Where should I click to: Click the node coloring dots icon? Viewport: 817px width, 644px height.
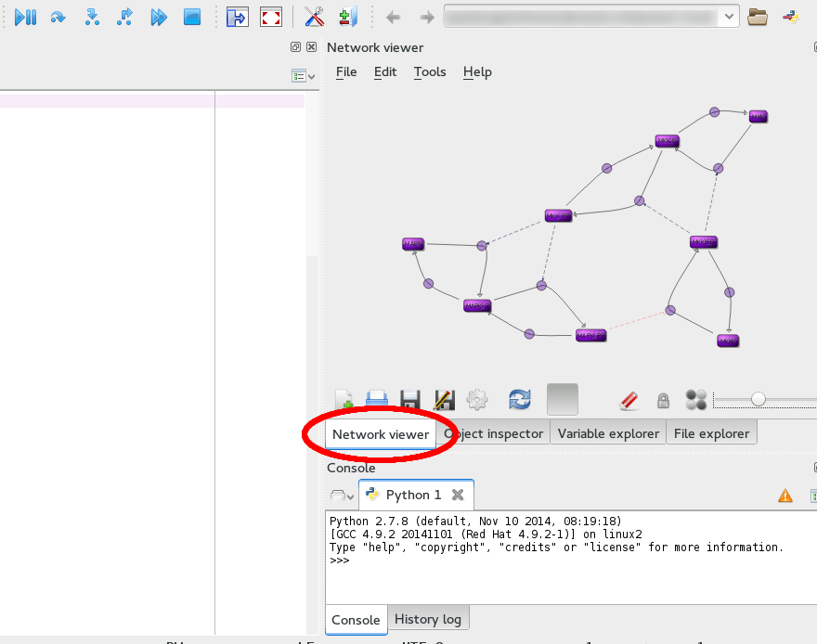point(694,399)
